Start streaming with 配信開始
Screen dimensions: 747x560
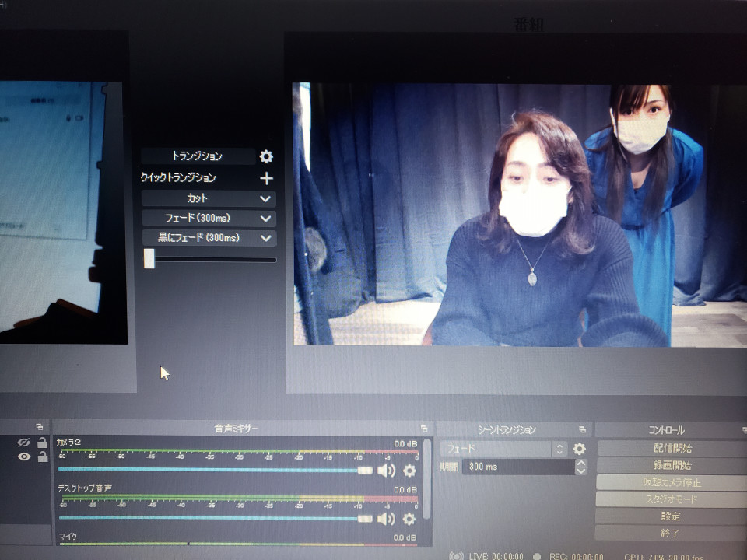672,448
